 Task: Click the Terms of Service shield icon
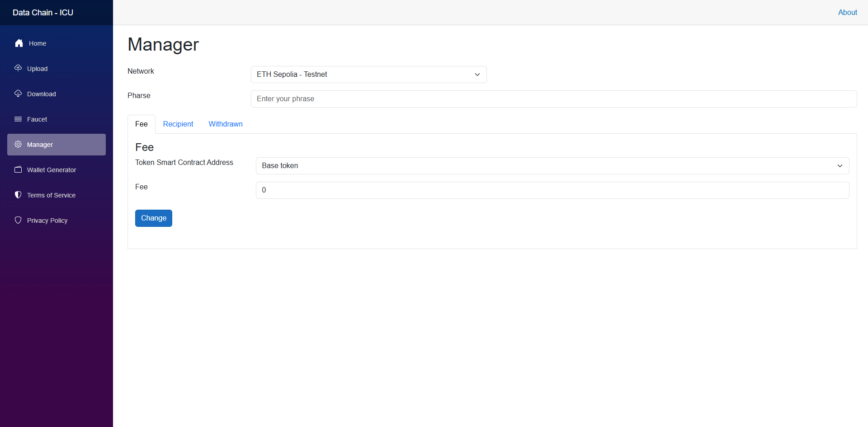tap(18, 195)
